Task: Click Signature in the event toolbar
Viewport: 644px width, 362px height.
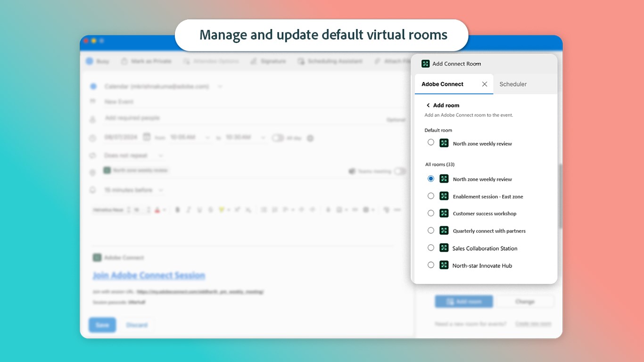Action: [x=268, y=61]
